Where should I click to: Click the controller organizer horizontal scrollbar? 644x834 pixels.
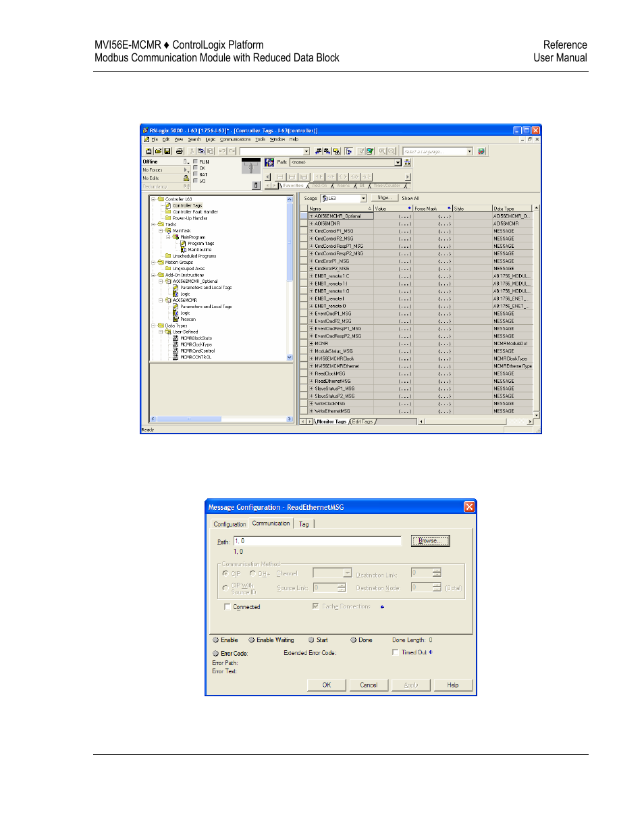pyautogui.click(x=221, y=419)
